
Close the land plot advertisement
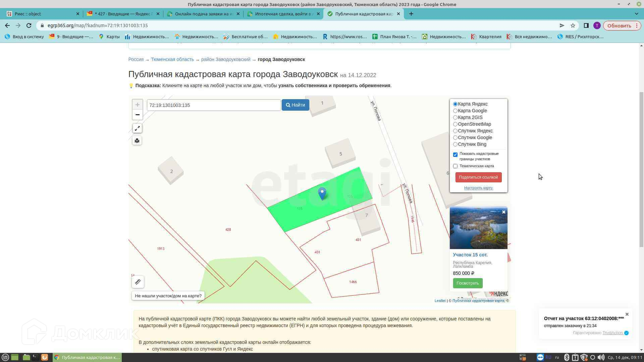503,212
